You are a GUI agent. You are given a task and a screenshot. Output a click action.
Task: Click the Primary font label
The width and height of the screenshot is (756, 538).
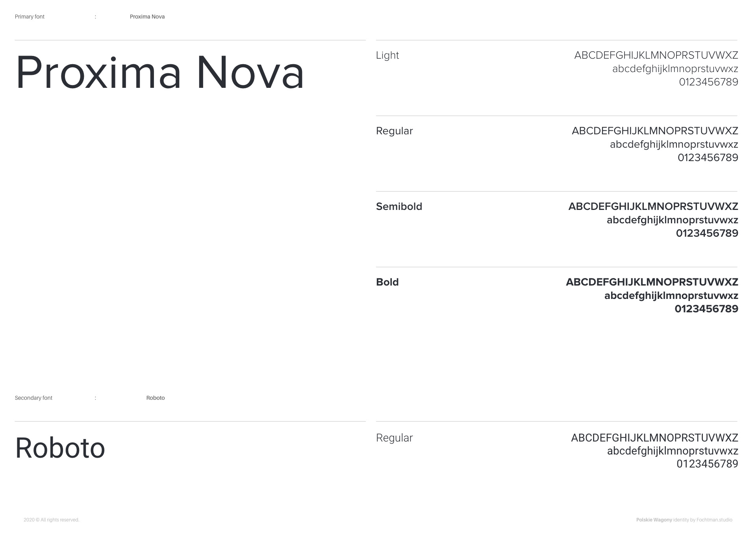pos(30,17)
